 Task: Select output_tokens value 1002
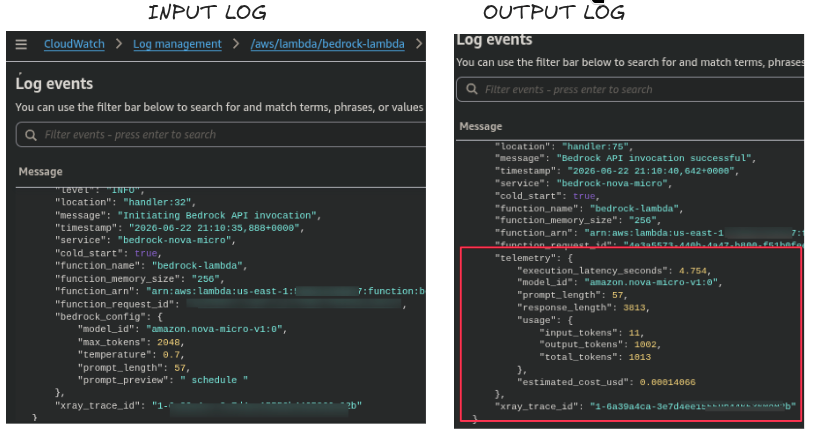pyautogui.click(x=645, y=344)
